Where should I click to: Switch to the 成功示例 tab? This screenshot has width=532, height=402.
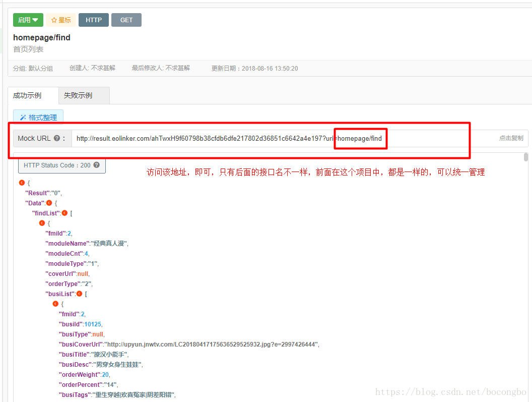pyautogui.click(x=27, y=95)
